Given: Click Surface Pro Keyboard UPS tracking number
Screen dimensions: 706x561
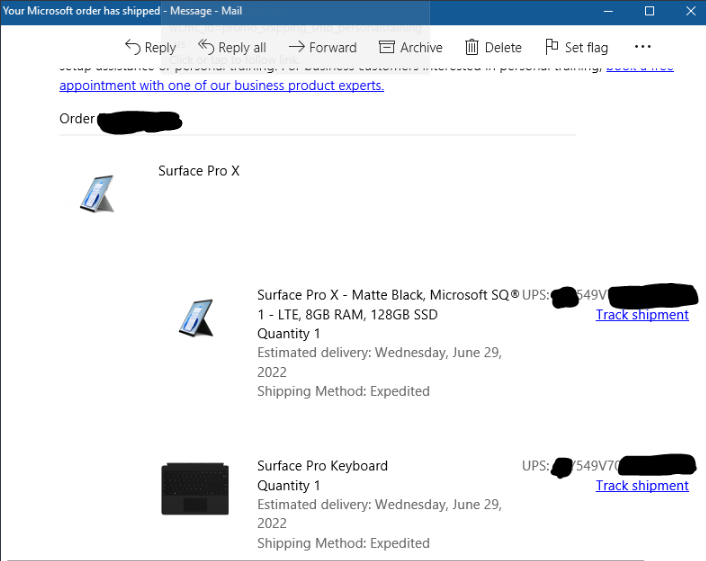Looking at the screenshot, I should coord(610,466).
